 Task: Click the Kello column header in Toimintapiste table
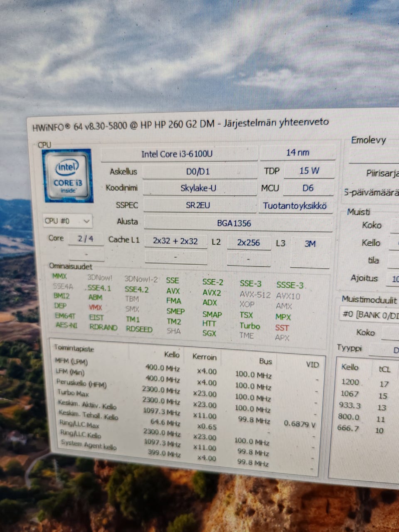click(x=172, y=355)
